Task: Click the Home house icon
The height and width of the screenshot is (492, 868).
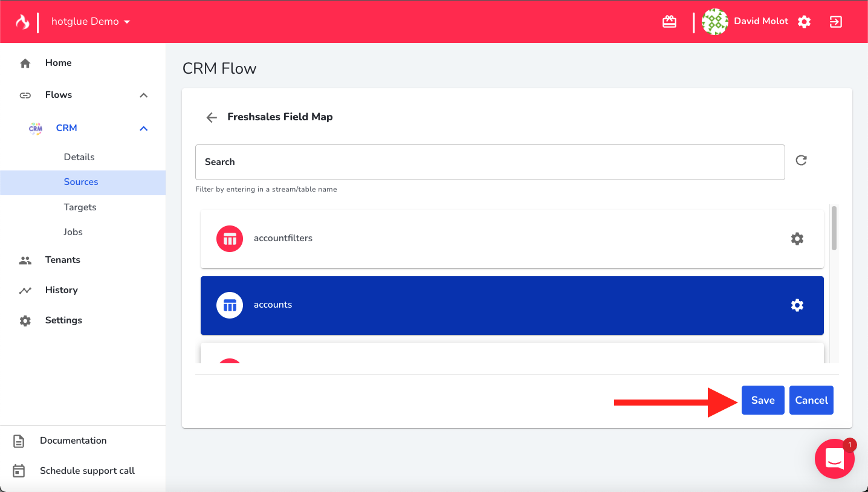Action: pos(25,63)
